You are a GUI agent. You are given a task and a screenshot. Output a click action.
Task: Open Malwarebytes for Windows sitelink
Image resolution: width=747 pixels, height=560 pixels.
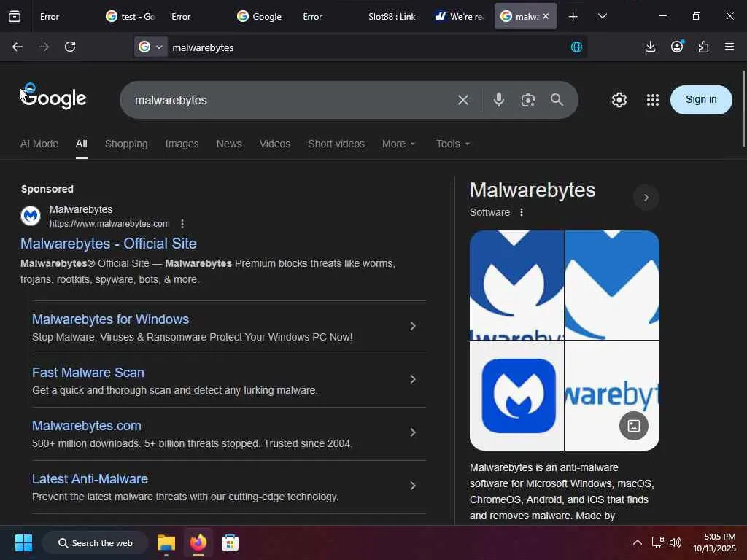click(111, 319)
